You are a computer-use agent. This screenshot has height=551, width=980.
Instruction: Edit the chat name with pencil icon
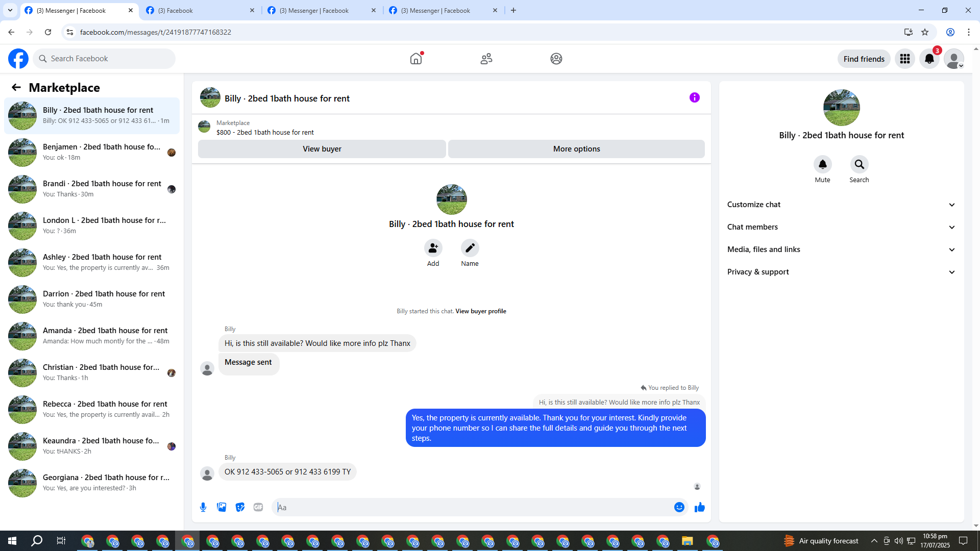pyautogui.click(x=470, y=248)
